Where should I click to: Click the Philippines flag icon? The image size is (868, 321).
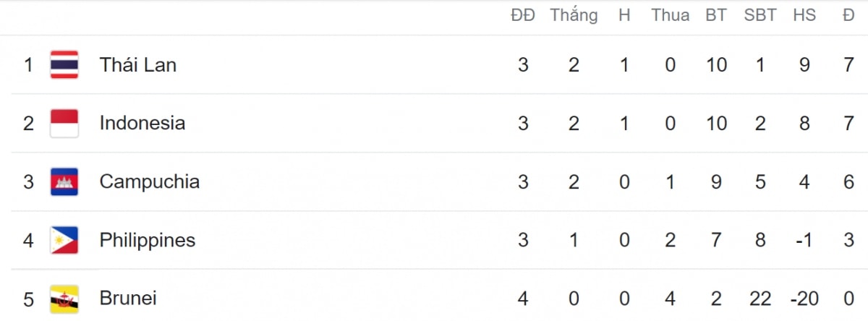[x=64, y=240]
